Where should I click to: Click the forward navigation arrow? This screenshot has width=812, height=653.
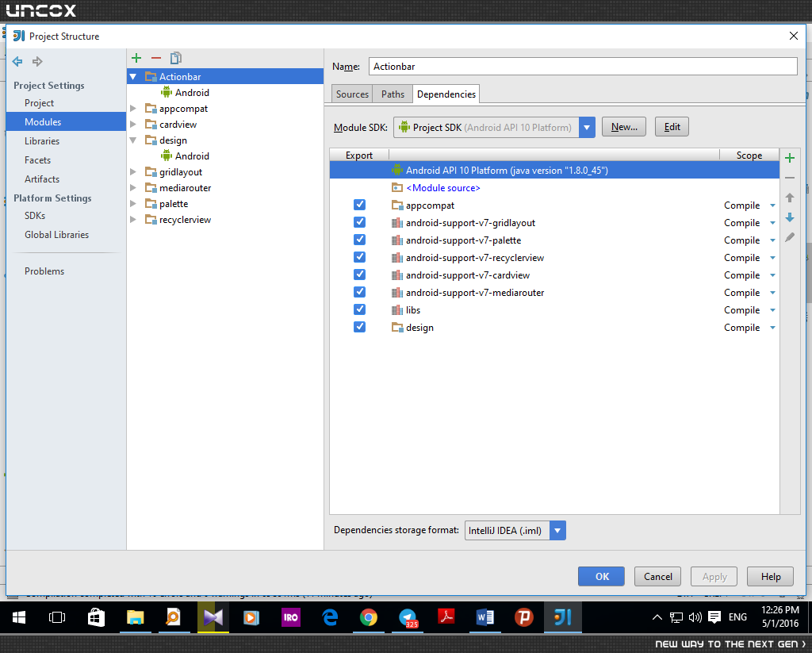click(37, 62)
